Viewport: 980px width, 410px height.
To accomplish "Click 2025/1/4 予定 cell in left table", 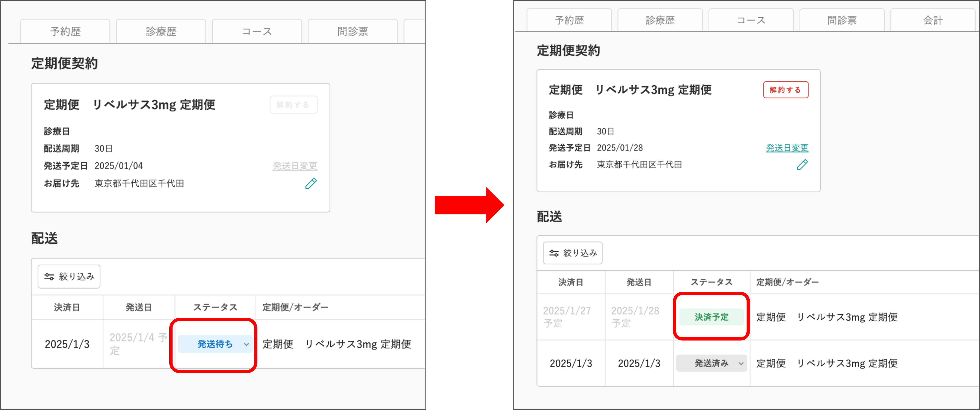I will click(x=138, y=344).
